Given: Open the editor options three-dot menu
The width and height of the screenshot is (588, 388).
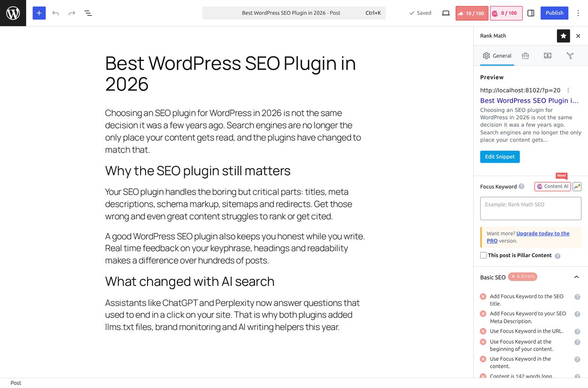Looking at the screenshot, I should click(578, 13).
